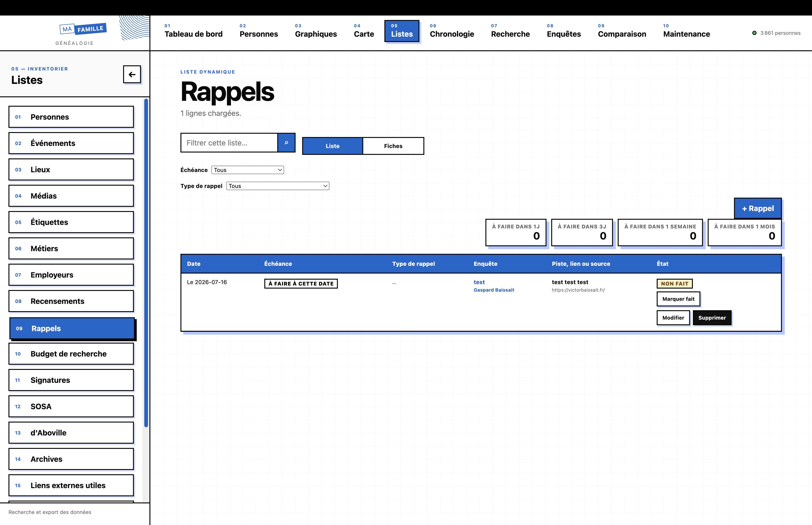The image size is (812, 525).
Task: Click the Supprimer button
Action: (x=712, y=318)
